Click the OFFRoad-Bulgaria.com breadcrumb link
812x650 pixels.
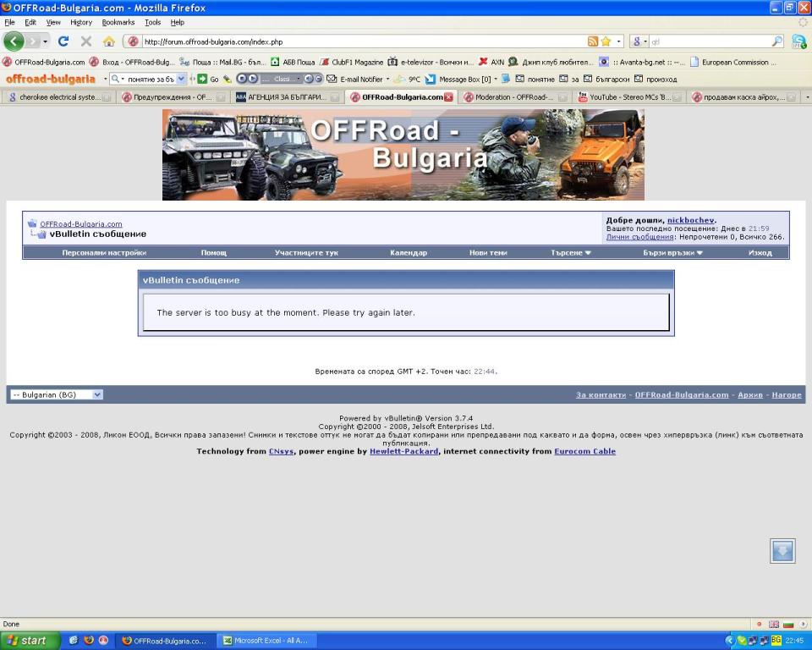pyautogui.click(x=81, y=224)
